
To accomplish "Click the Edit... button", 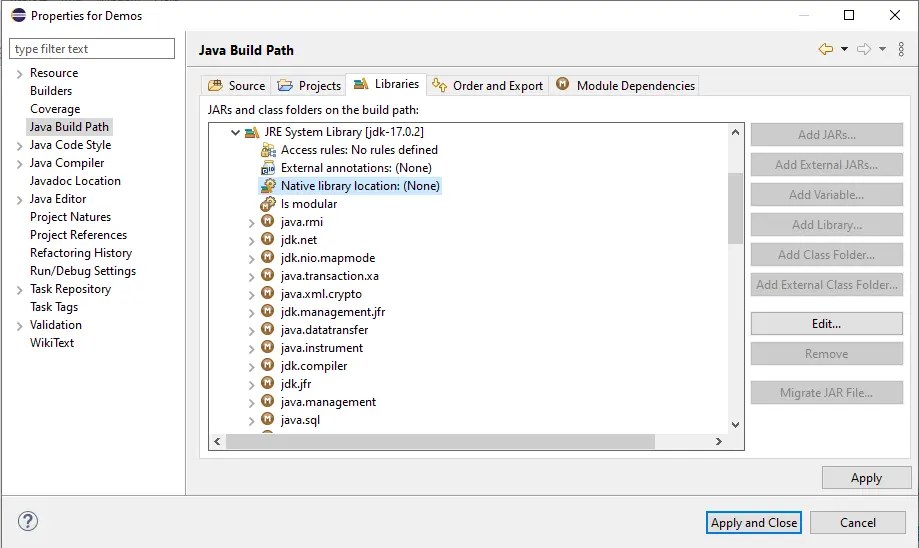I will pos(826,324).
